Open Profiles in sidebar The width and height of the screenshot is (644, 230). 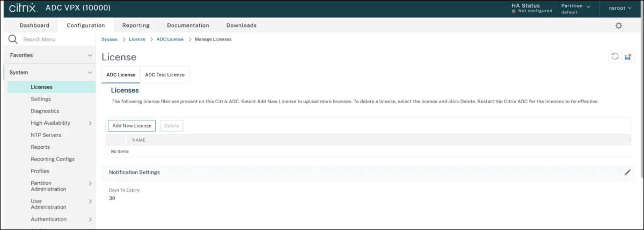[x=40, y=171]
